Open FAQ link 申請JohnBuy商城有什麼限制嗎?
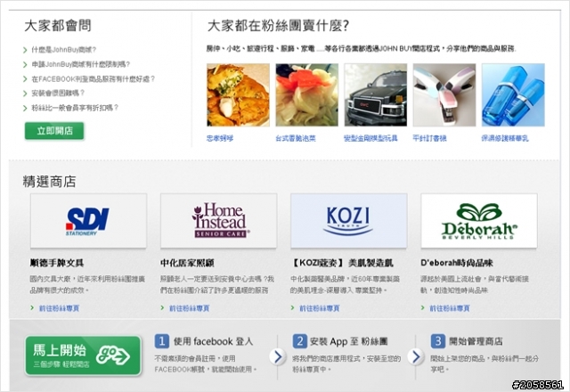 pyautogui.click(x=80, y=64)
